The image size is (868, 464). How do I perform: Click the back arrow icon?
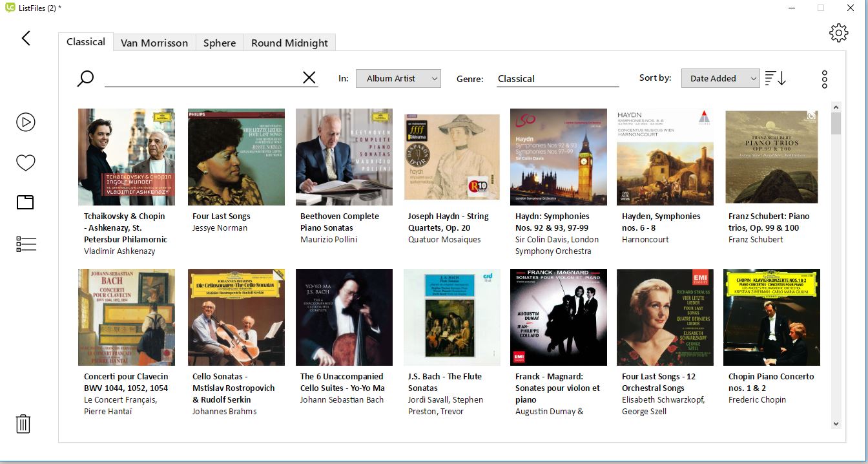pos(26,38)
